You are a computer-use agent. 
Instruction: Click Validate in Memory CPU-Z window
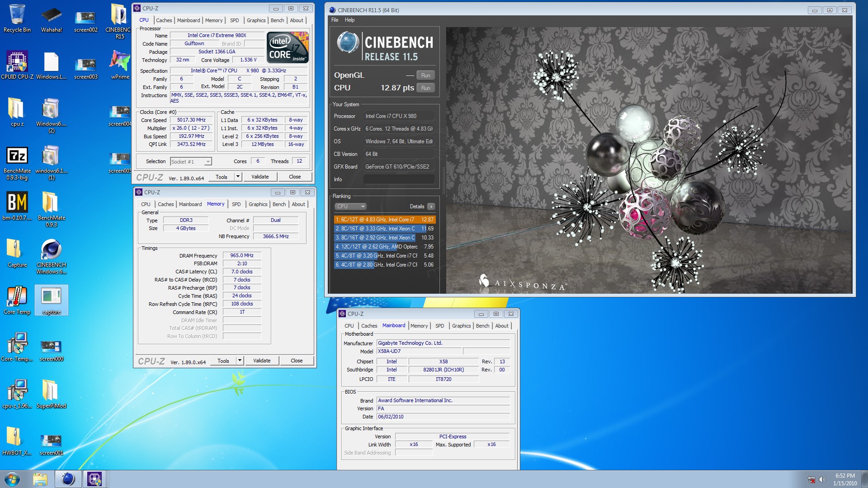(x=262, y=361)
